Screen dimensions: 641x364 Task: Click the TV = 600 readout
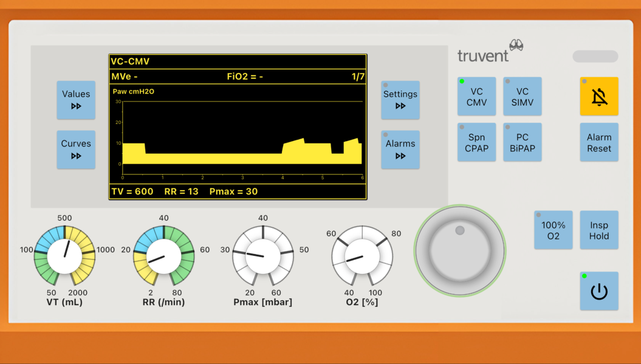click(x=132, y=191)
